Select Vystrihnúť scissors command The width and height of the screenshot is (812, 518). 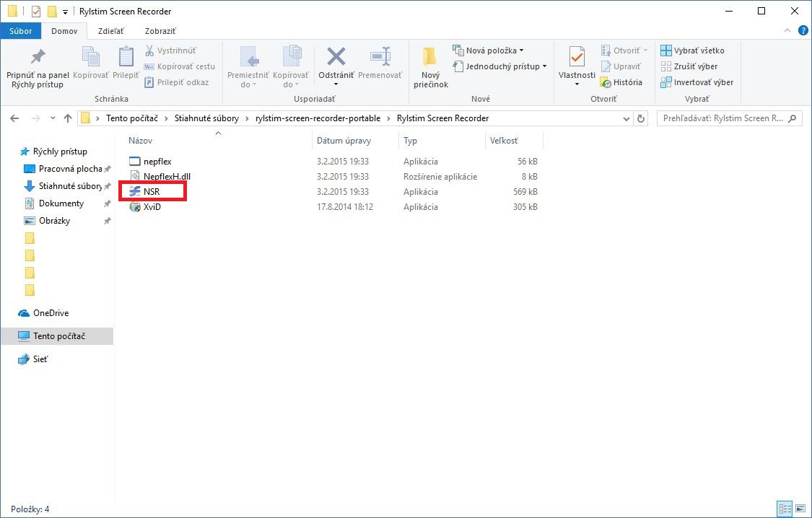pyautogui.click(x=171, y=51)
